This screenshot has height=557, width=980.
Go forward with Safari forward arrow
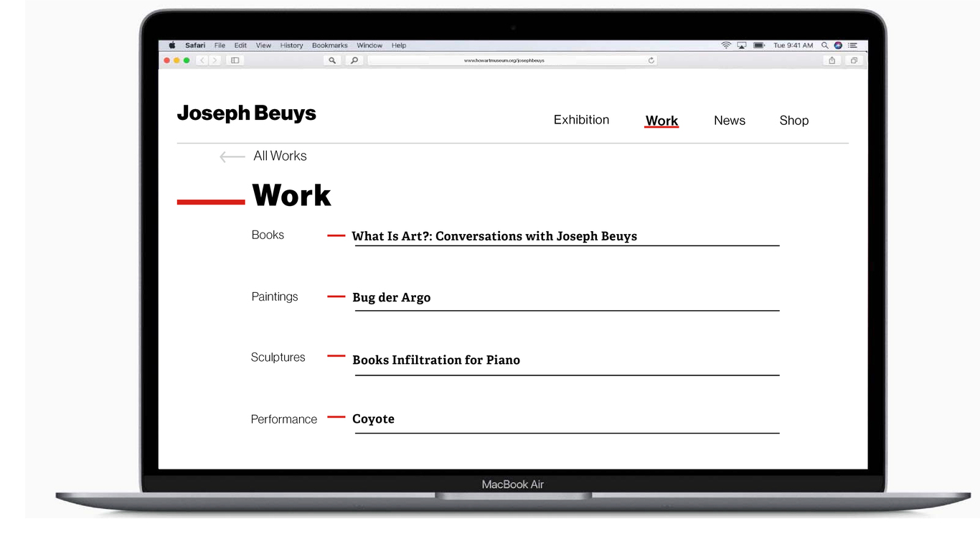215,60
